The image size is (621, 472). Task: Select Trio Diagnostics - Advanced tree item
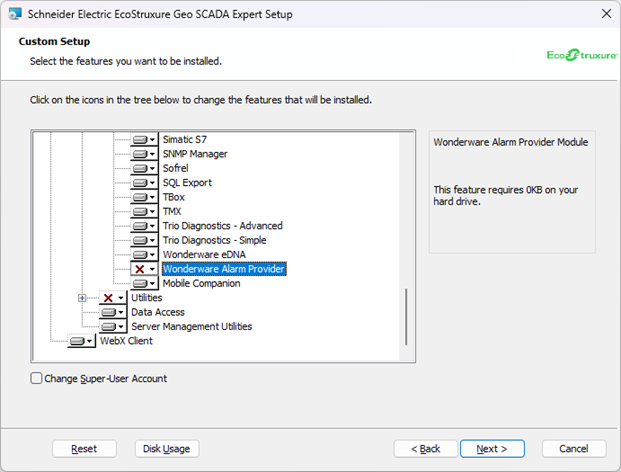222,226
